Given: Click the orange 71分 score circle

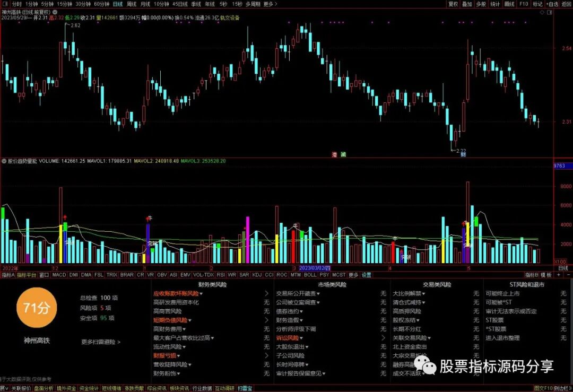Looking at the screenshot, I should [x=36, y=308].
